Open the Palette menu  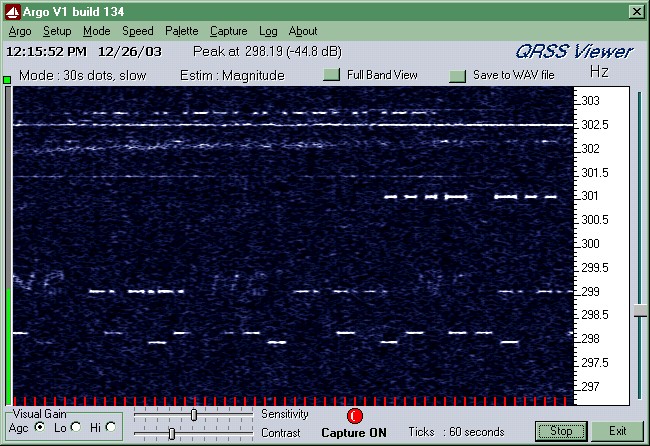(182, 31)
